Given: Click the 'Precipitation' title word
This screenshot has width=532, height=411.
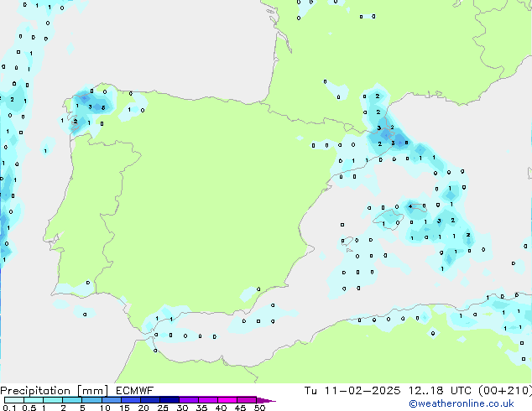Looking at the screenshot, I should pos(35,391).
